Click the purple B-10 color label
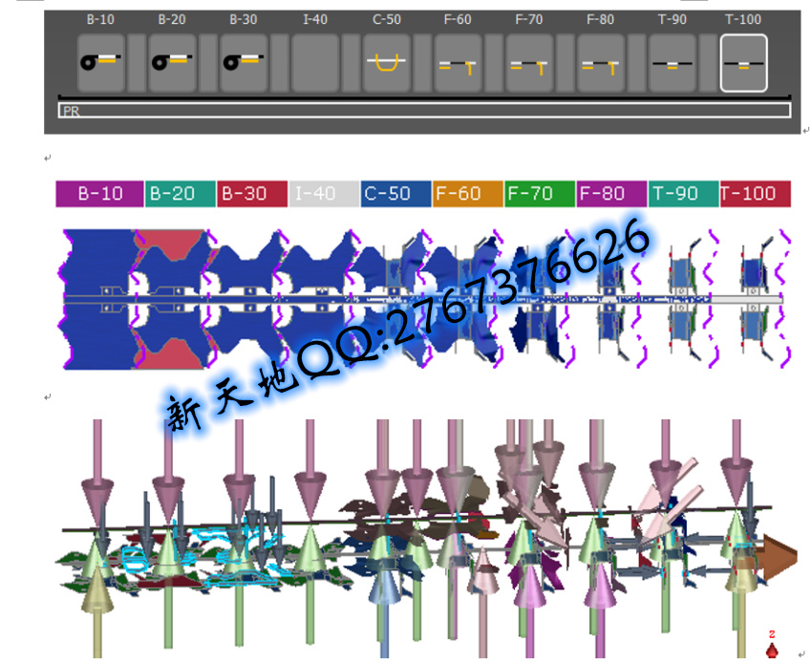This screenshot has height=662, width=812. pyautogui.click(x=100, y=194)
